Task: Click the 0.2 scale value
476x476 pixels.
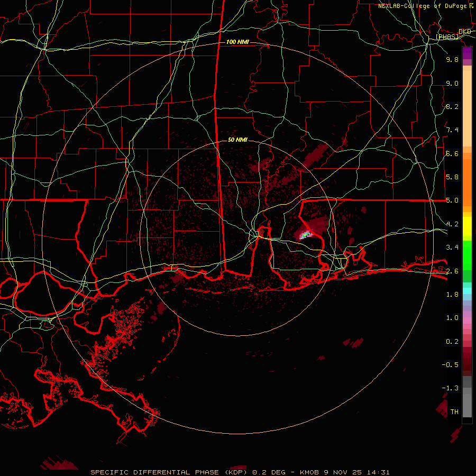Action: pyautogui.click(x=452, y=341)
